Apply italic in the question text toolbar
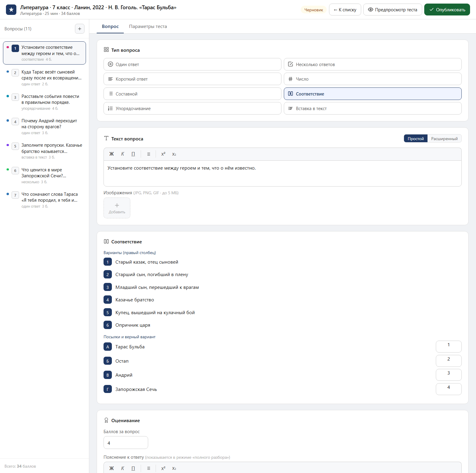Viewport: 476px width, 473px height. click(123, 154)
